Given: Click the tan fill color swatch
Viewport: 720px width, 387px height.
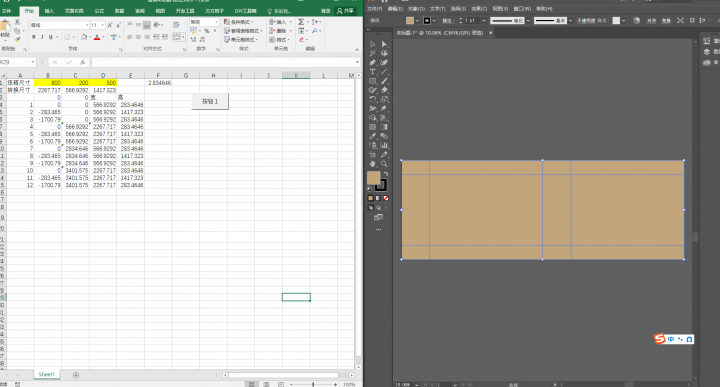Looking at the screenshot, I should (x=373, y=178).
